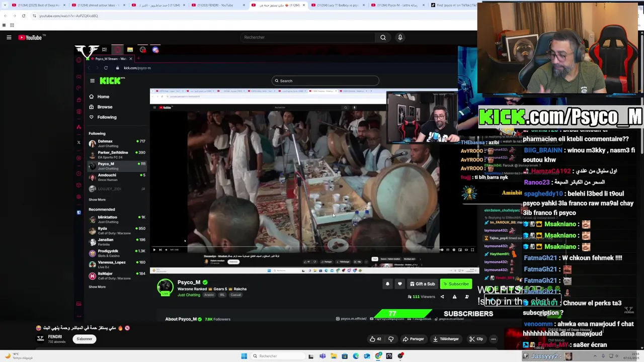Open the Windows Start menu

click(244, 356)
